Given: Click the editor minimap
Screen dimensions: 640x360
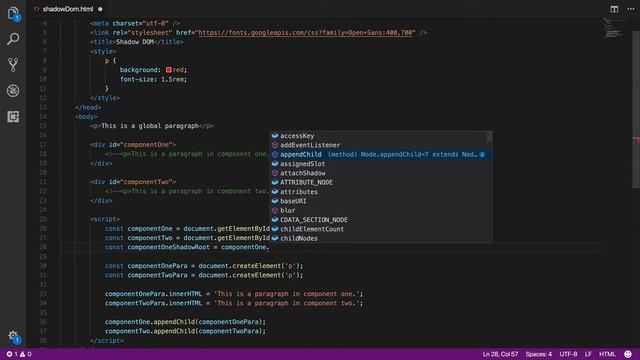Looking at the screenshot, I should (x=614, y=29).
